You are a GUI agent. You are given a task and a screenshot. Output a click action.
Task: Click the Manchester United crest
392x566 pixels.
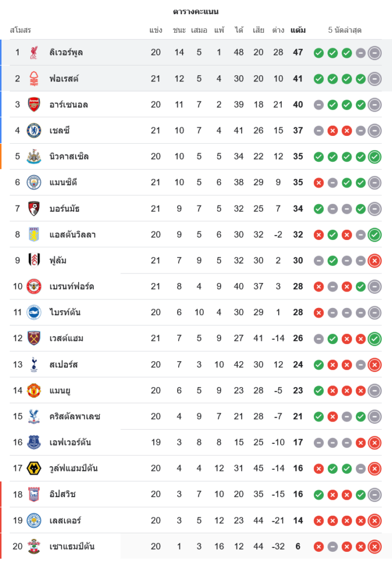pos(34,391)
